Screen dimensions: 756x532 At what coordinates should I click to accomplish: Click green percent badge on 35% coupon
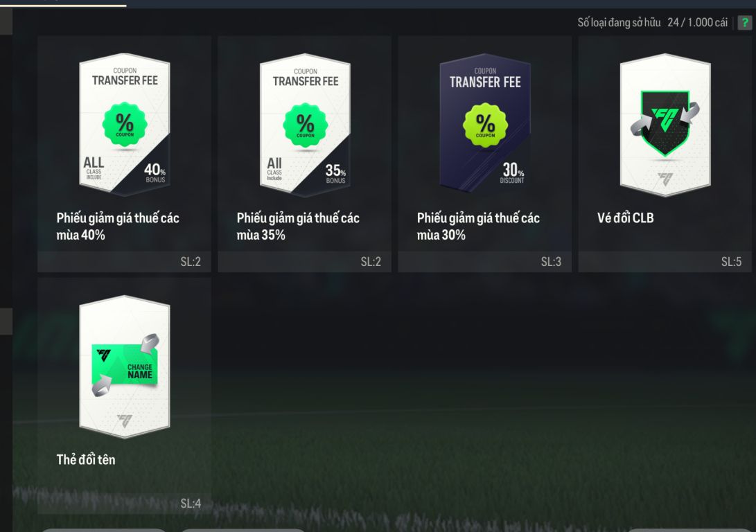(305, 125)
